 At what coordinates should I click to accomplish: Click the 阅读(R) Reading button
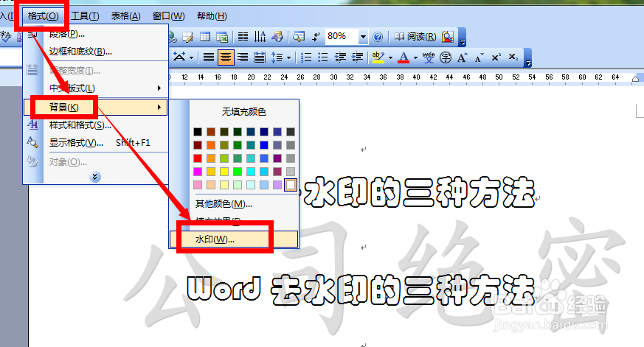[x=415, y=37]
